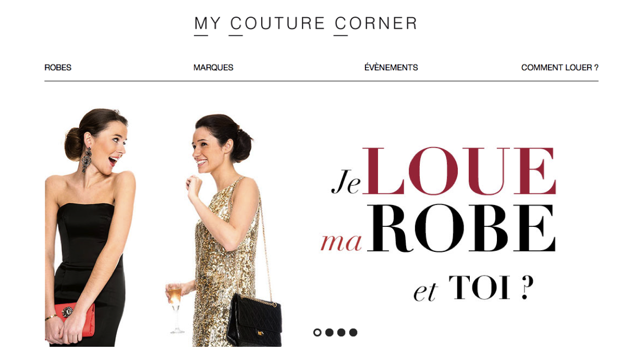Open the COMMENT LOUER ? page
This screenshot has width=633, height=364.
pyautogui.click(x=560, y=68)
